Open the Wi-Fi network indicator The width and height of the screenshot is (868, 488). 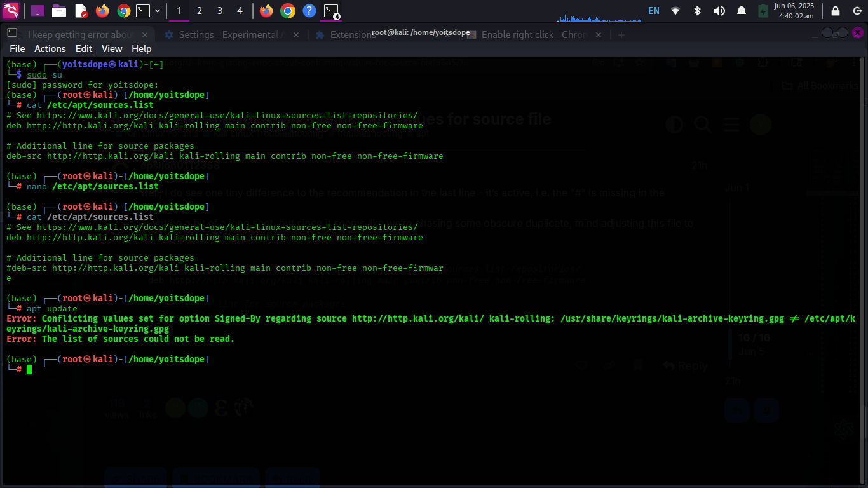click(675, 10)
